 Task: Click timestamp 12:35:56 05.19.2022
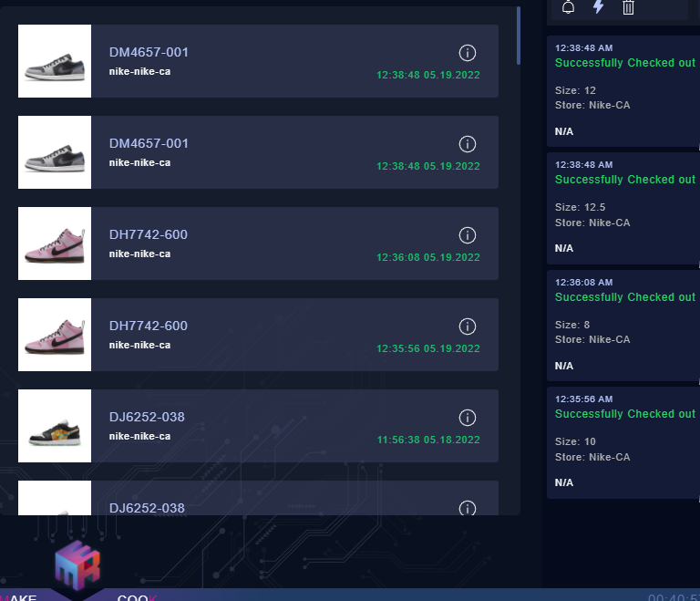[428, 348]
